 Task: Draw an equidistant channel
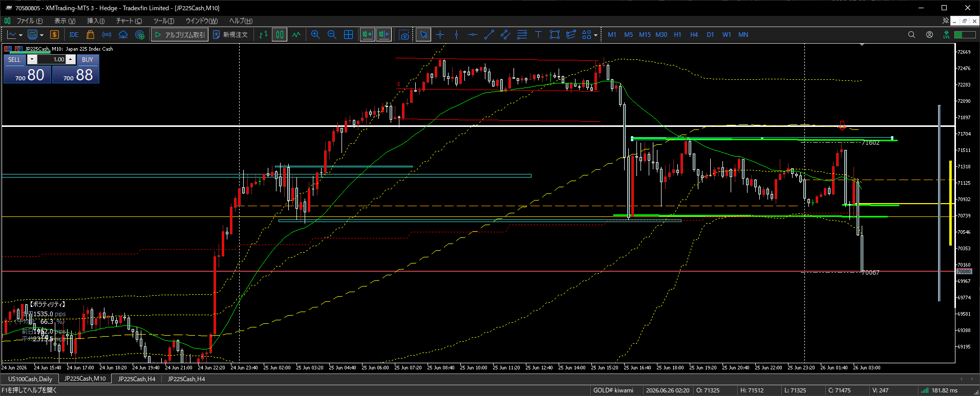[x=505, y=35]
